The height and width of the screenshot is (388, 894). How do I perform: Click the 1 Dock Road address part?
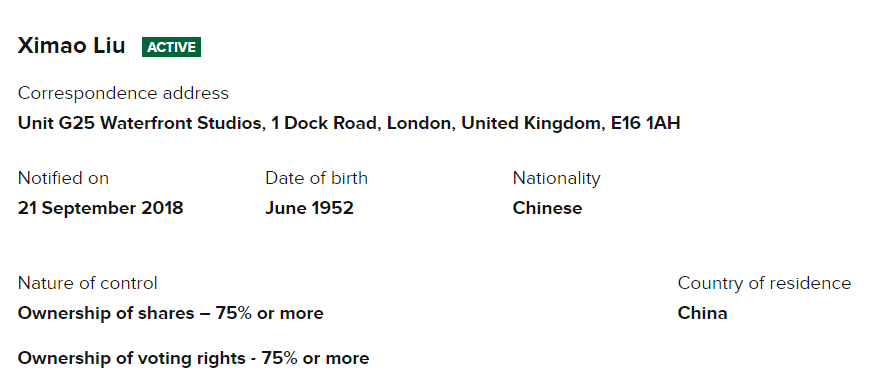pyautogui.click(x=324, y=123)
